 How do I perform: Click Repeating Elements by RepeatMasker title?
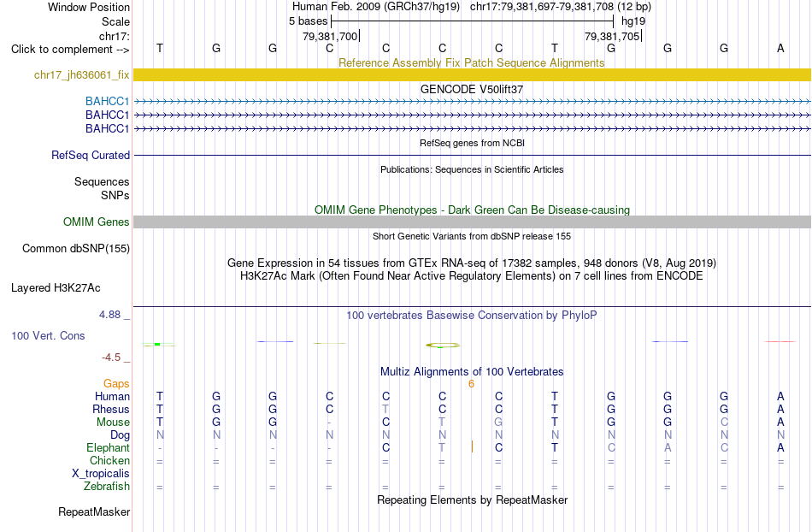click(x=472, y=499)
